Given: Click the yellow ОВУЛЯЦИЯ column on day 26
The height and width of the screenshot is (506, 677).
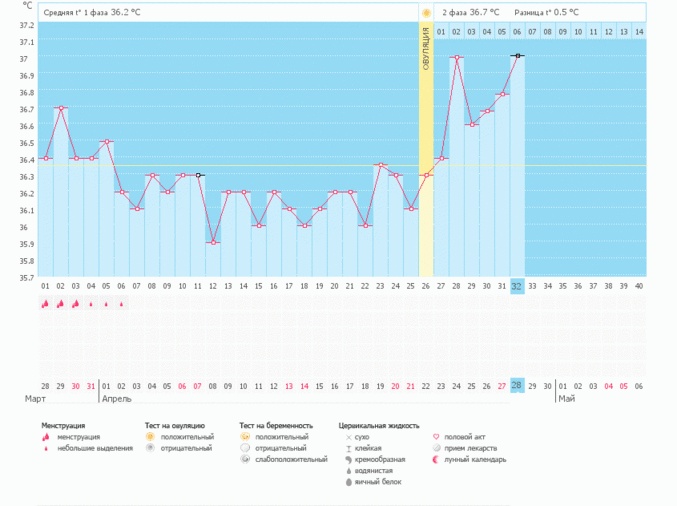Looking at the screenshot, I should click(426, 150).
